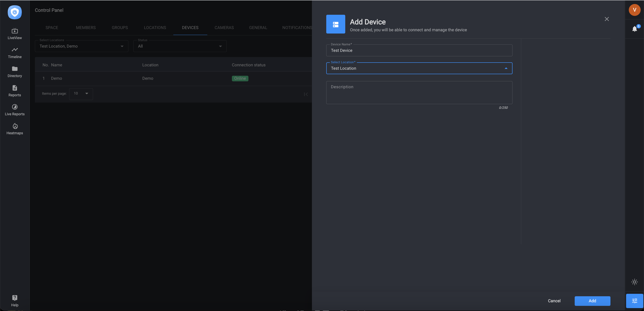Expand the Select Locations filter
The image size is (644, 311).
81,46
